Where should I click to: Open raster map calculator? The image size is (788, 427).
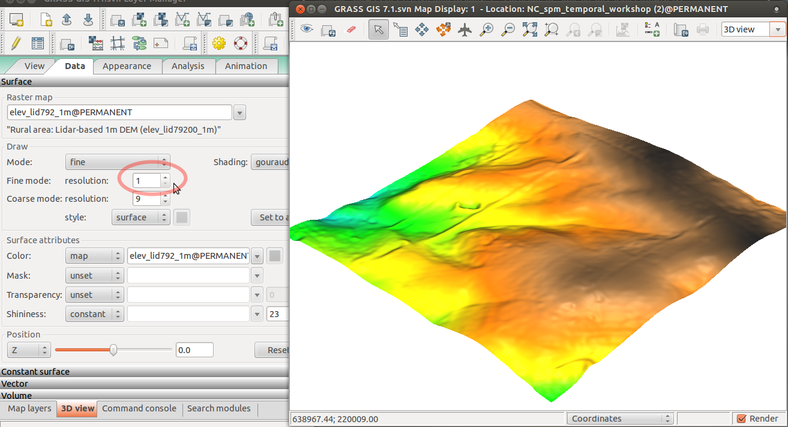tap(95, 44)
